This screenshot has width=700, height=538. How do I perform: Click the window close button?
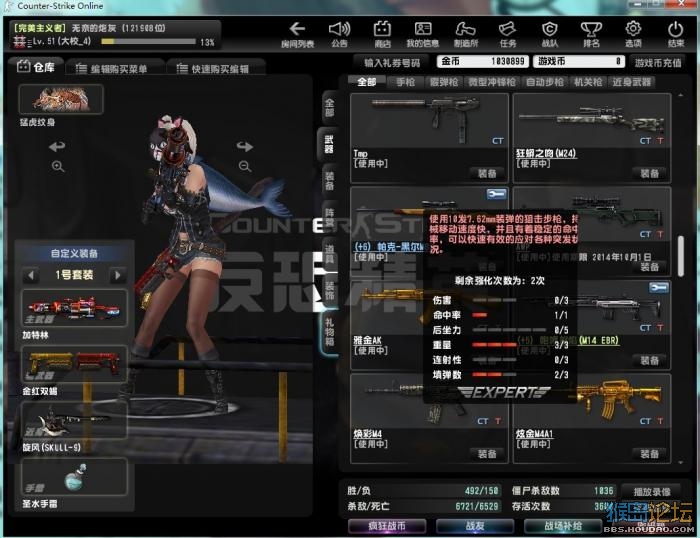681,4
